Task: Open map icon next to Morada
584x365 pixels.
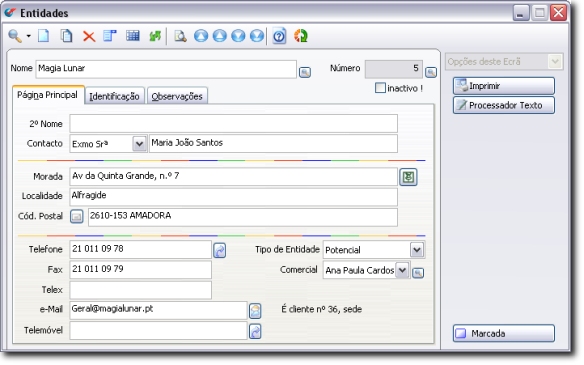Action: (x=408, y=177)
